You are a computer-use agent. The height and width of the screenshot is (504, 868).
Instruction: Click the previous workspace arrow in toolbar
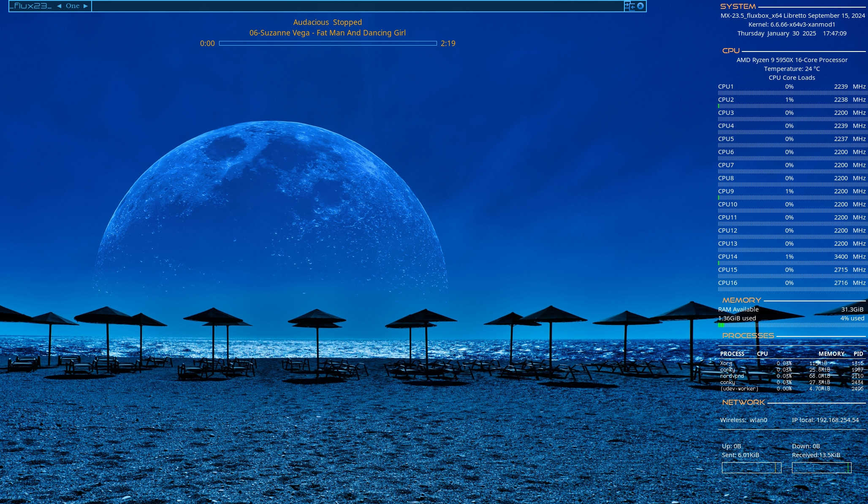pyautogui.click(x=59, y=6)
